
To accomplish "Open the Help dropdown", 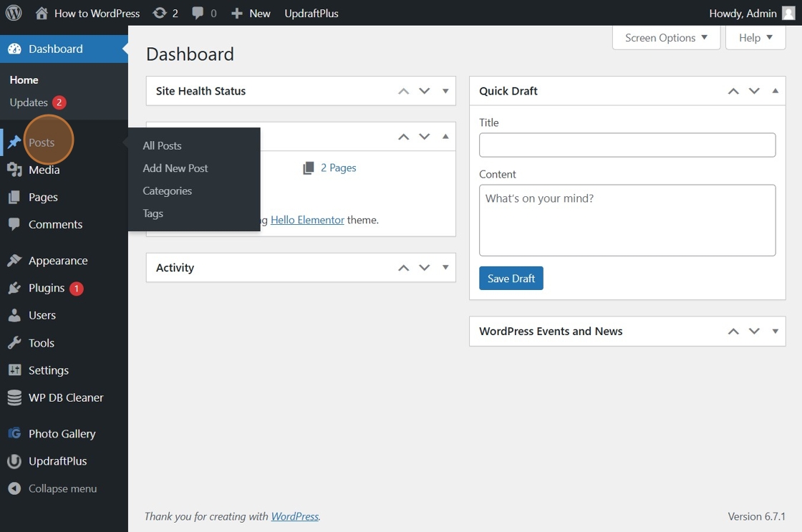I will 755,38.
